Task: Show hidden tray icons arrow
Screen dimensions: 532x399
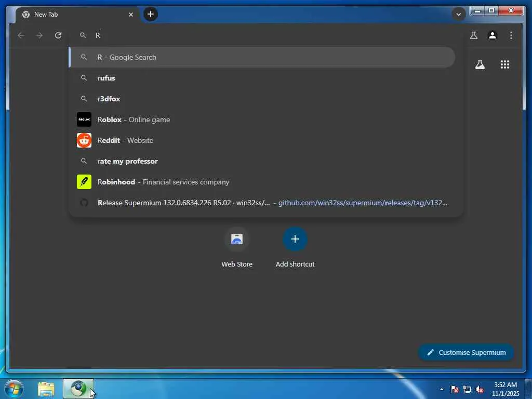Action: click(x=442, y=389)
